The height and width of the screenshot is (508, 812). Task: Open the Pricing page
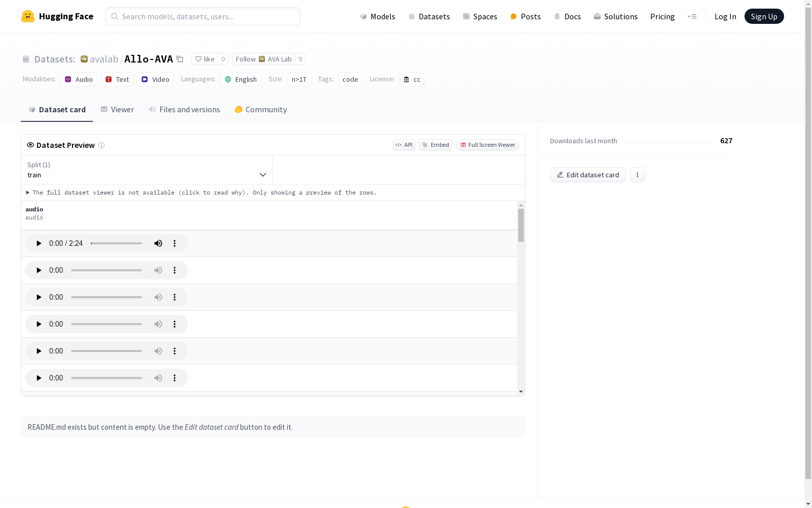click(662, 16)
